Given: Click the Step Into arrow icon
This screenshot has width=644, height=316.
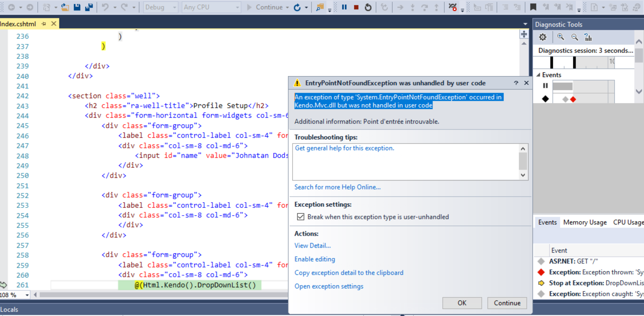Looking at the screenshot, I should click(x=412, y=7).
